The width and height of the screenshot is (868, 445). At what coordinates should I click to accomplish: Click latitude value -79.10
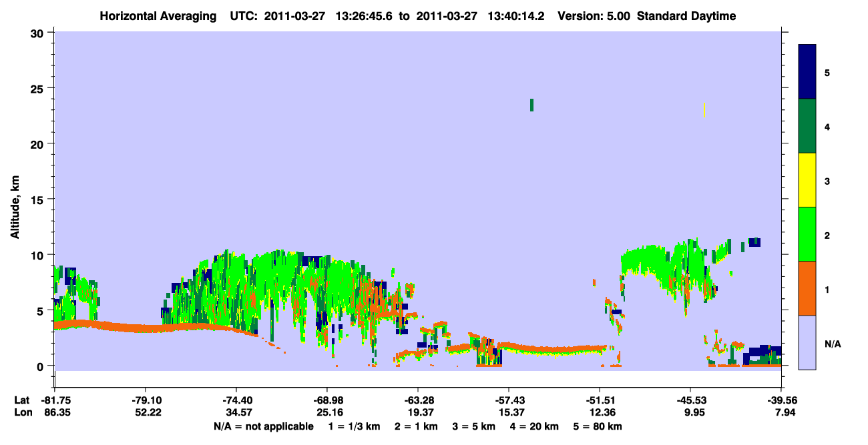pos(145,400)
